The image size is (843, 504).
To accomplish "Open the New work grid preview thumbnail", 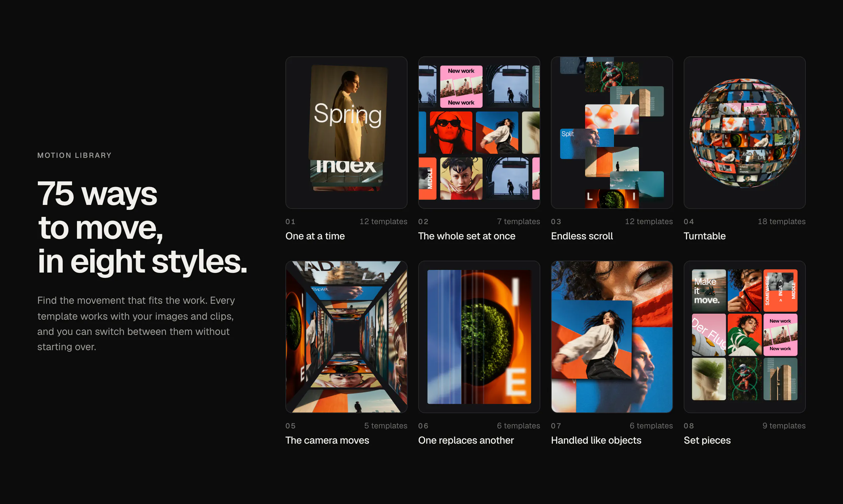I will click(479, 132).
